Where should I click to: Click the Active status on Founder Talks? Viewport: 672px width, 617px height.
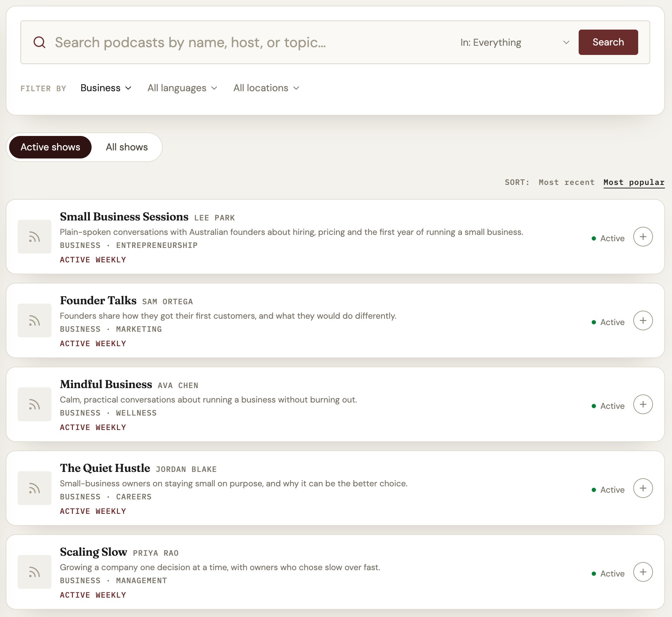608,322
